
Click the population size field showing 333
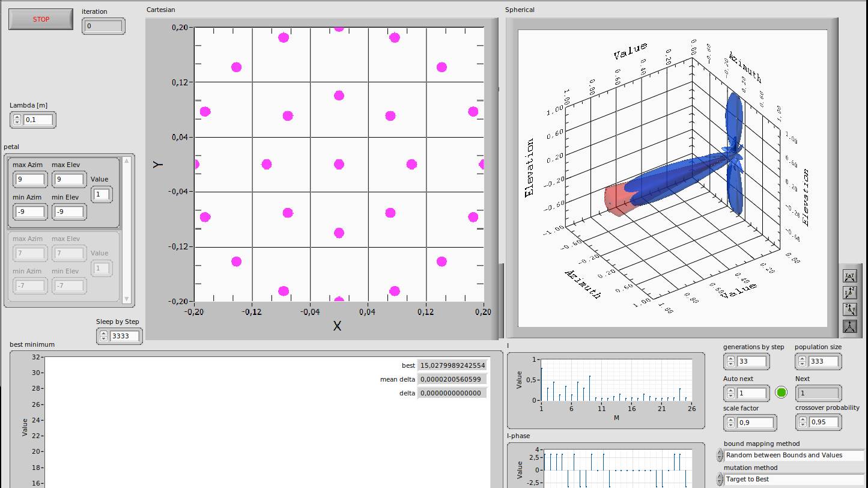tap(824, 361)
